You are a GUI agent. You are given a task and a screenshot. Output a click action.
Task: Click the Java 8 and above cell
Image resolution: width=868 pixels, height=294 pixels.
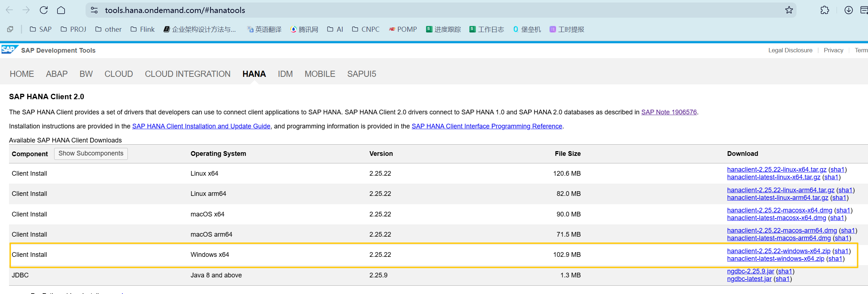coord(216,275)
